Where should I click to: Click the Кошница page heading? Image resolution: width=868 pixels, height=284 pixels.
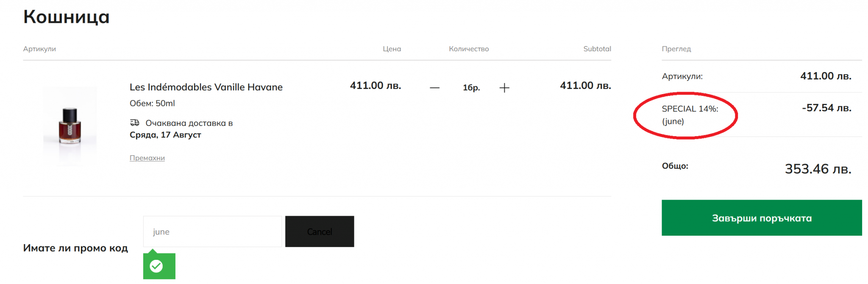(67, 17)
